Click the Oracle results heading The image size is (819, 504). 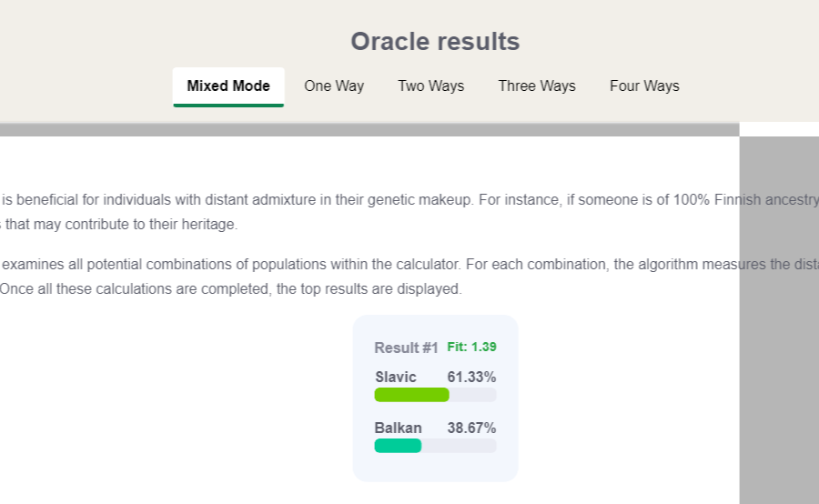[435, 42]
